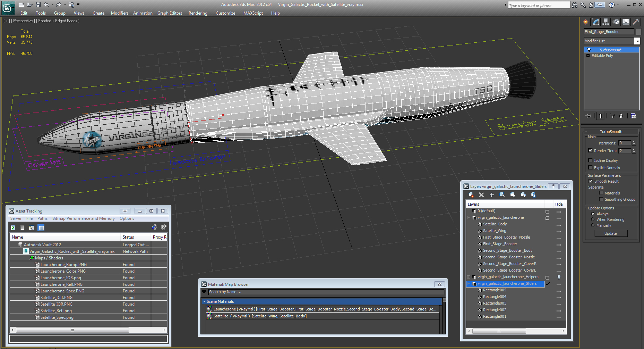Open Configure Modifier Sets button
The height and width of the screenshot is (349, 644).
click(633, 116)
